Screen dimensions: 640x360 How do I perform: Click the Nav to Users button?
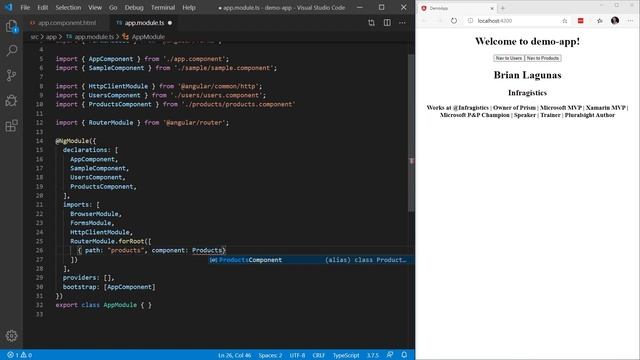pos(509,58)
